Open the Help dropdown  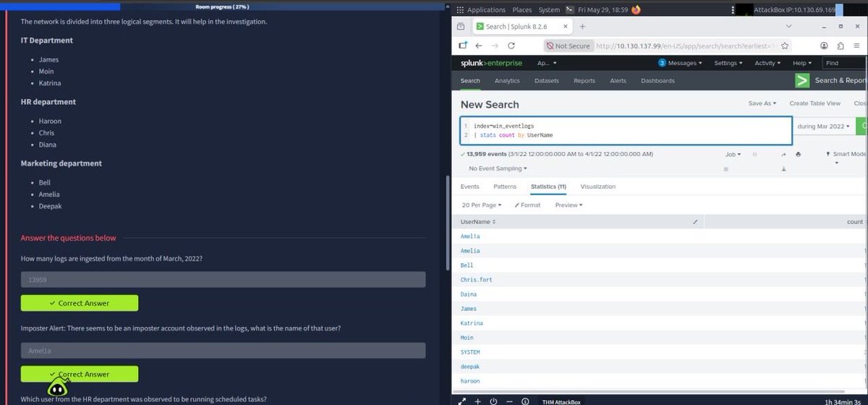click(803, 63)
